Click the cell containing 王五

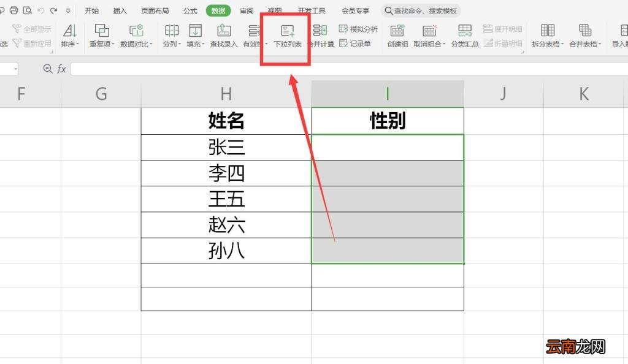pos(226,199)
